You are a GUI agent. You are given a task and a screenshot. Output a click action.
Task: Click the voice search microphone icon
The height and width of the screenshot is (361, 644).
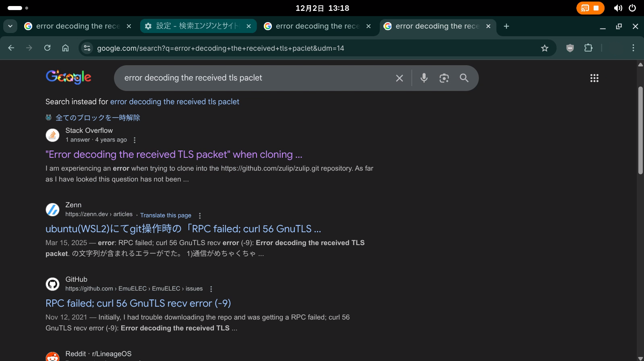pyautogui.click(x=424, y=78)
